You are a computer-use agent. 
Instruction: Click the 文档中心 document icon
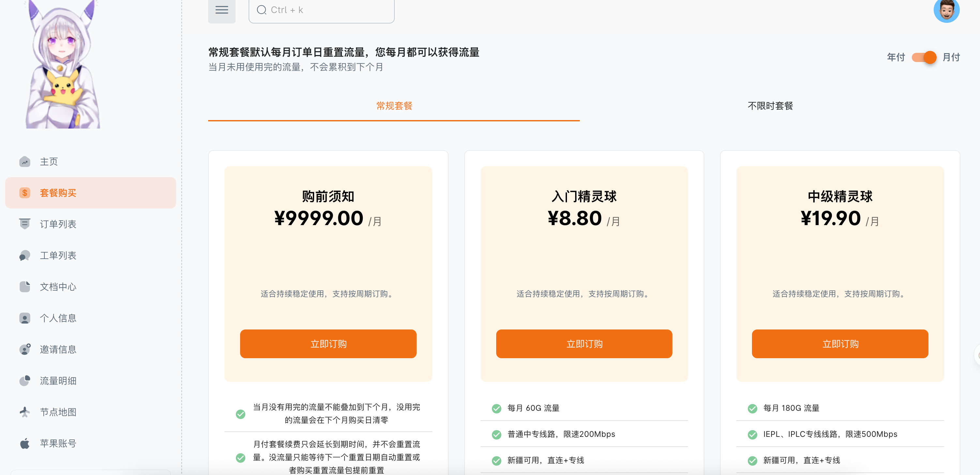[x=25, y=287]
